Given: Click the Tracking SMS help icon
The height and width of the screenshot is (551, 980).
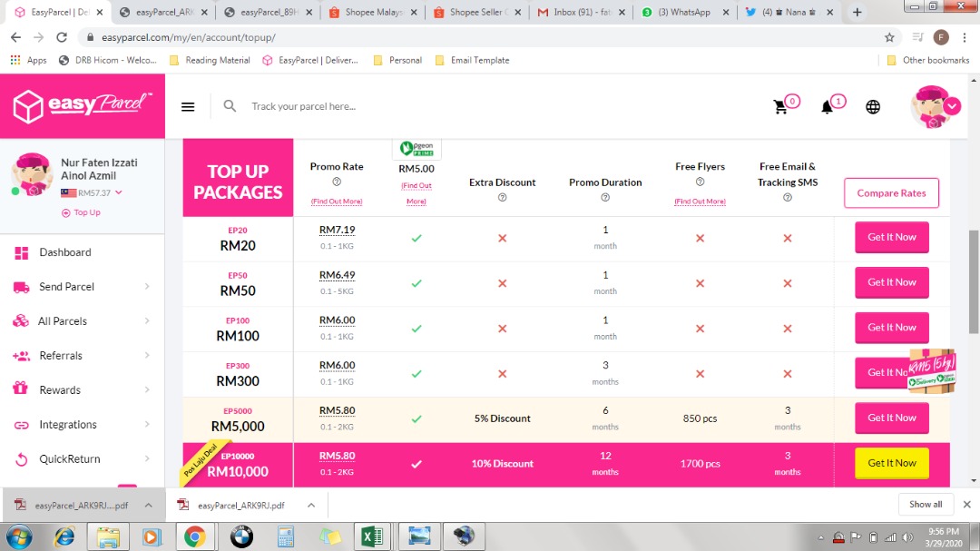Looking at the screenshot, I should 788,197.
